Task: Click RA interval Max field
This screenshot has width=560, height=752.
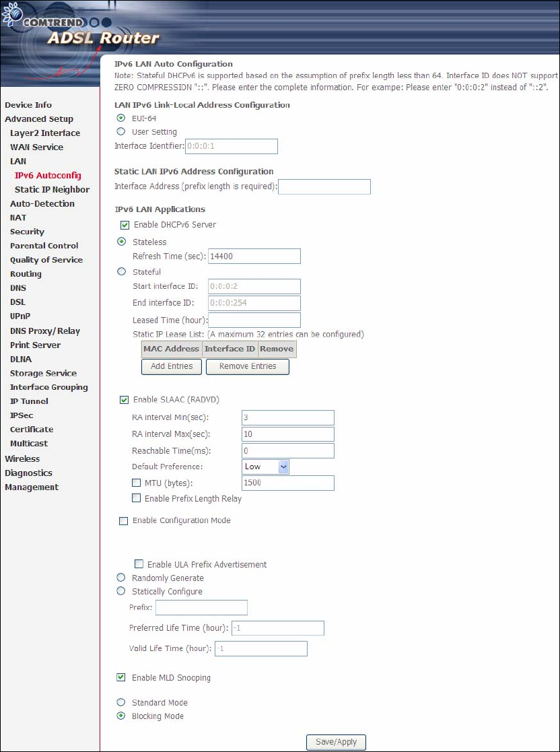Action: 287,434
